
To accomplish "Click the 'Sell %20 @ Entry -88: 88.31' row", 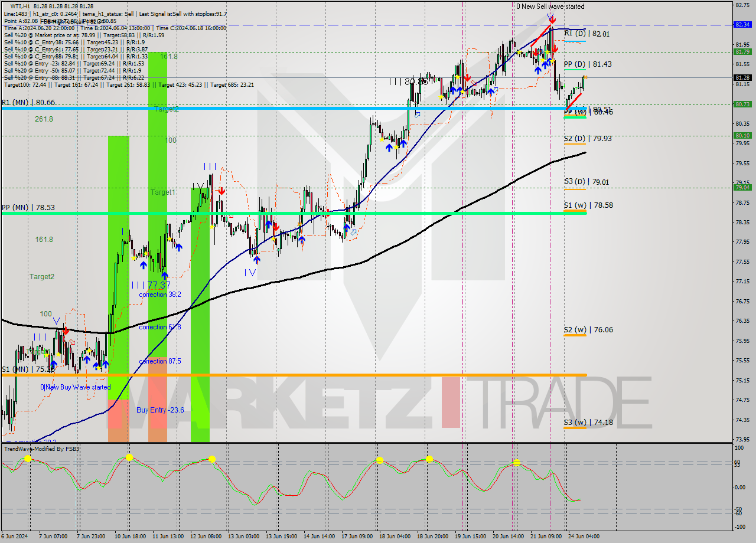I will [74, 77].
